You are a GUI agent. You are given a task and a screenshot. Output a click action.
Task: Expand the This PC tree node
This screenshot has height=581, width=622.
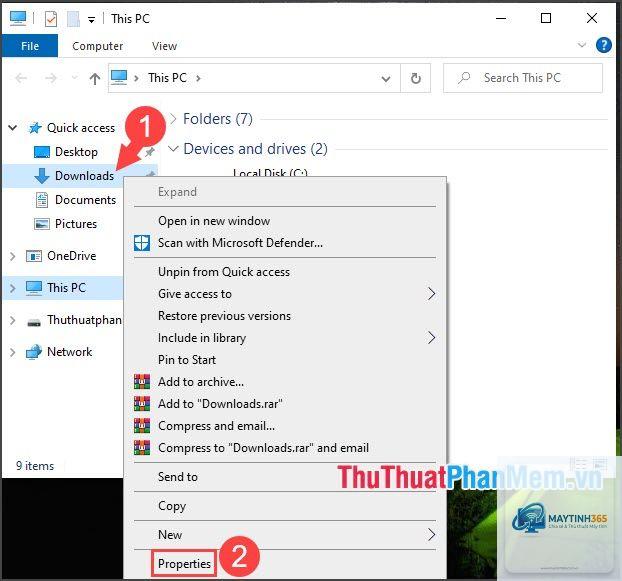pyautogui.click(x=13, y=288)
